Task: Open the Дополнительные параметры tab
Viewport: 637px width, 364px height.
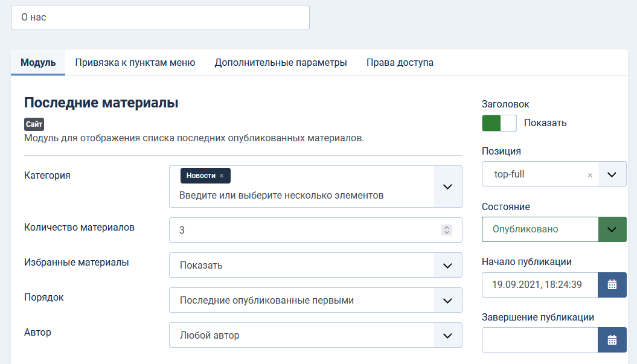Action: (x=281, y=63)
